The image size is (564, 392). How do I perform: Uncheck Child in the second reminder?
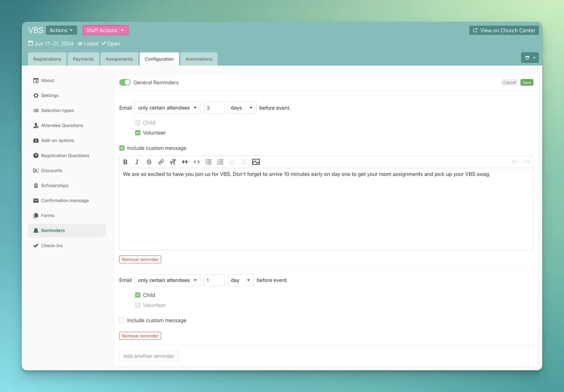click(x=138, y=295)
